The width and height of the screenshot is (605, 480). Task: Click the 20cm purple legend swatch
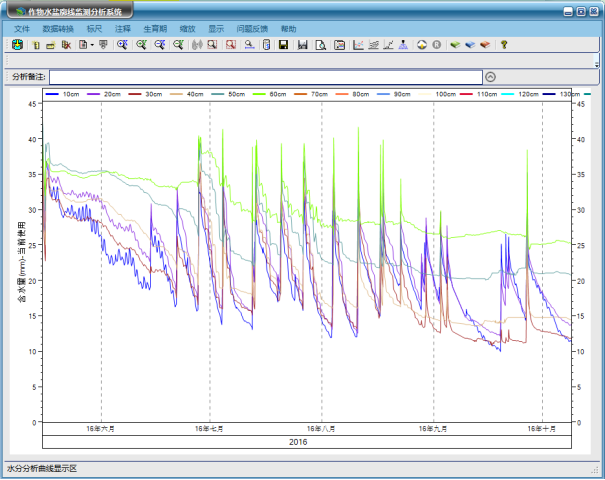93,94
